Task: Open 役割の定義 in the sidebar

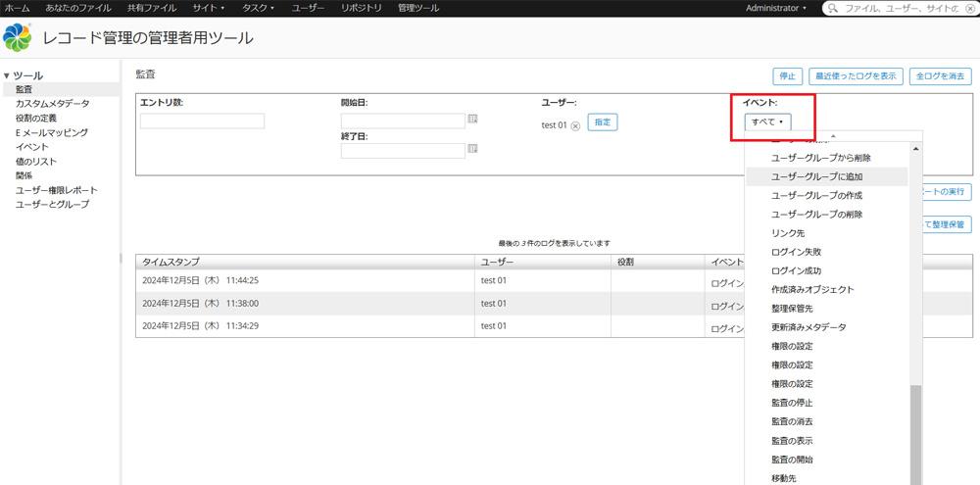Action: (x=36, y=119)
